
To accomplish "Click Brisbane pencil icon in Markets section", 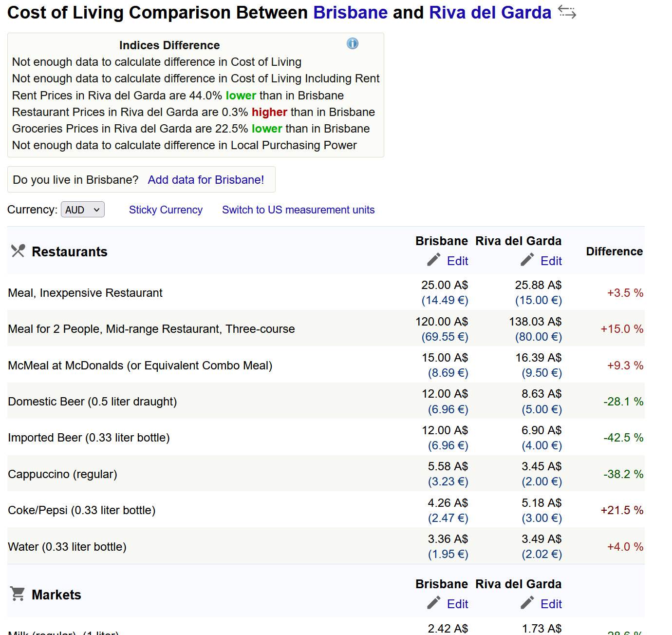I will [433, 603].
